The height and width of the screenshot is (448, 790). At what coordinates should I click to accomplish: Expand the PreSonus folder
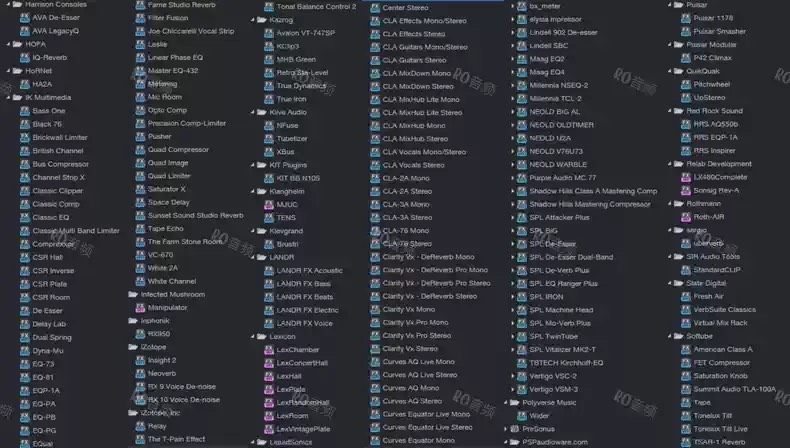[506, 429]
